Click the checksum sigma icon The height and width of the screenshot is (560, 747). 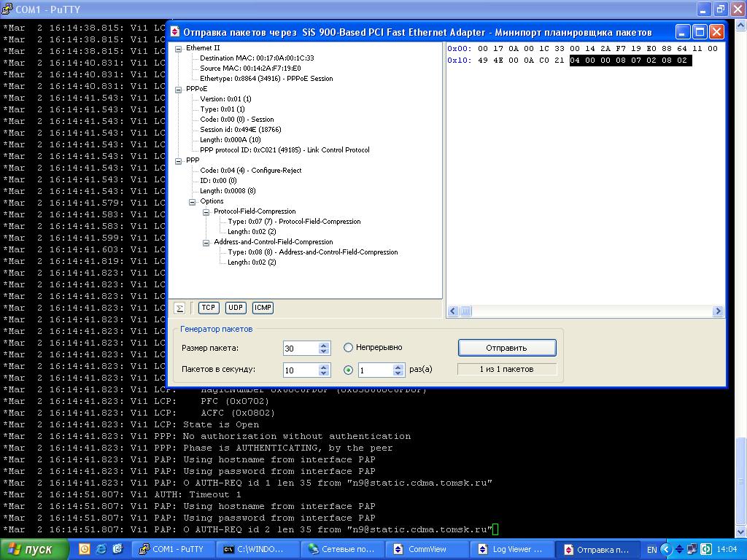coord(180,308)
